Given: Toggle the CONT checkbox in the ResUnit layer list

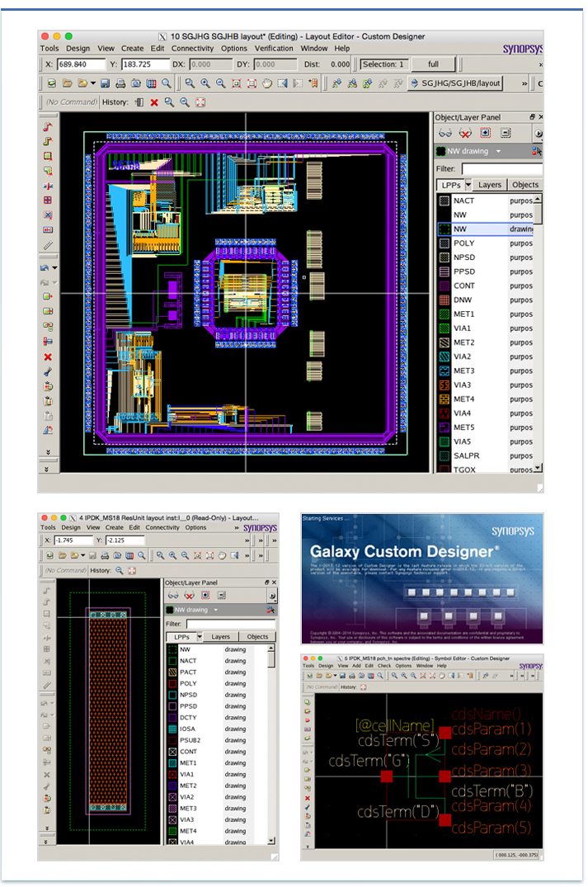Looking at the screenshot, I should click(173, 752).
